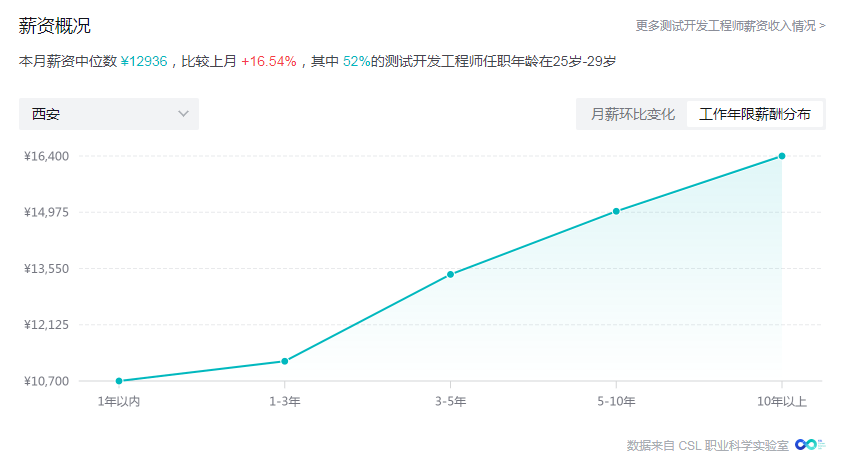Open 更多测试开发工程师薪资收入情况 link
The width and height of the screenshot is (844, 464).
pyautogui.click(x=730, y=25)
